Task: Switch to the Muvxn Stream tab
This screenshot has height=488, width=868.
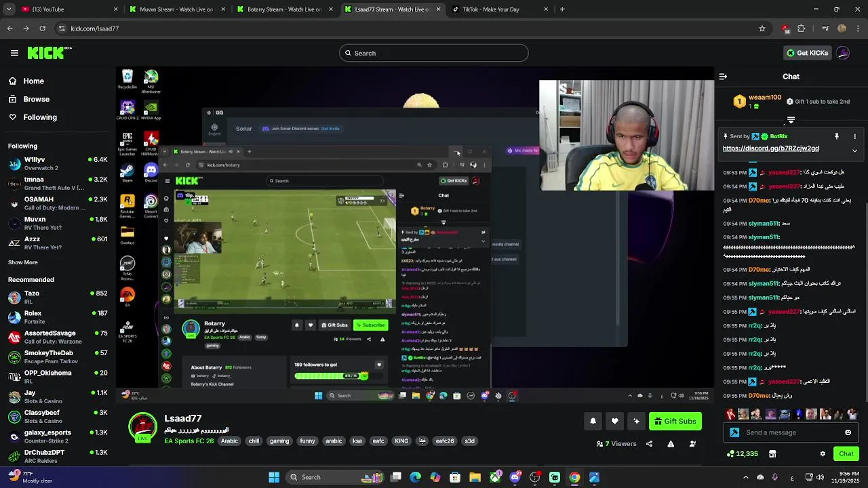Action: click(x=176, y=9)
